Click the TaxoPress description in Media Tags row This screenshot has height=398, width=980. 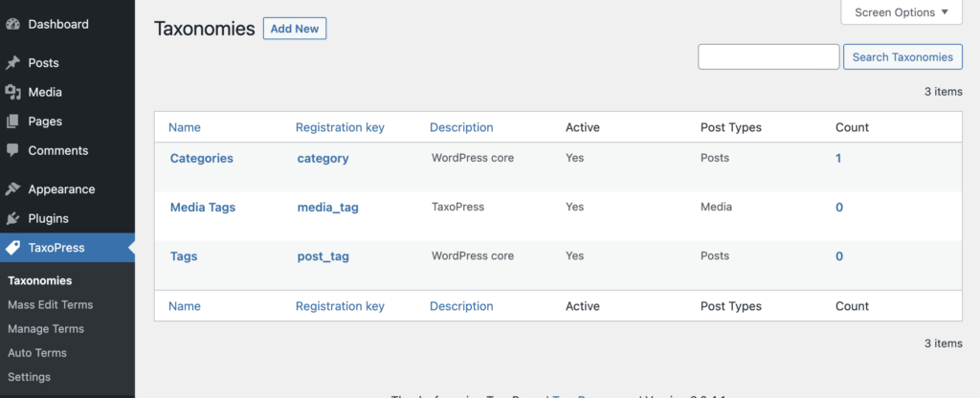[457, 207]
